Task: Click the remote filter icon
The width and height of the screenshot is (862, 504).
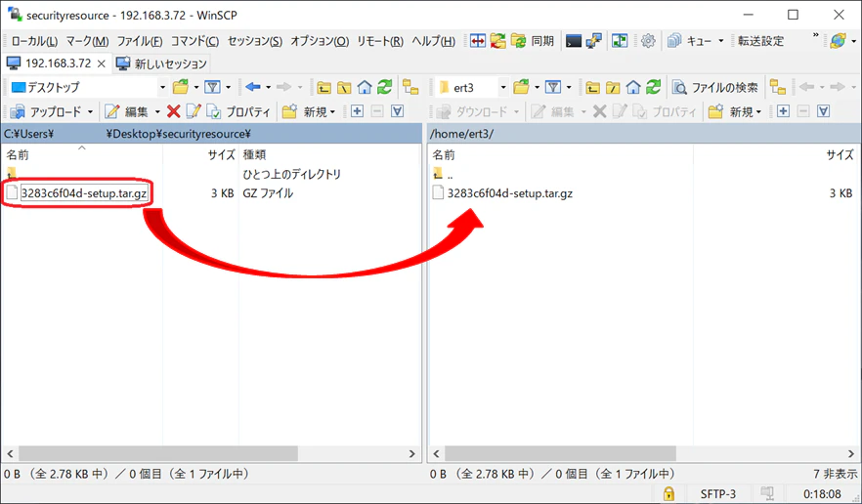Action: (x=553, y=87)
